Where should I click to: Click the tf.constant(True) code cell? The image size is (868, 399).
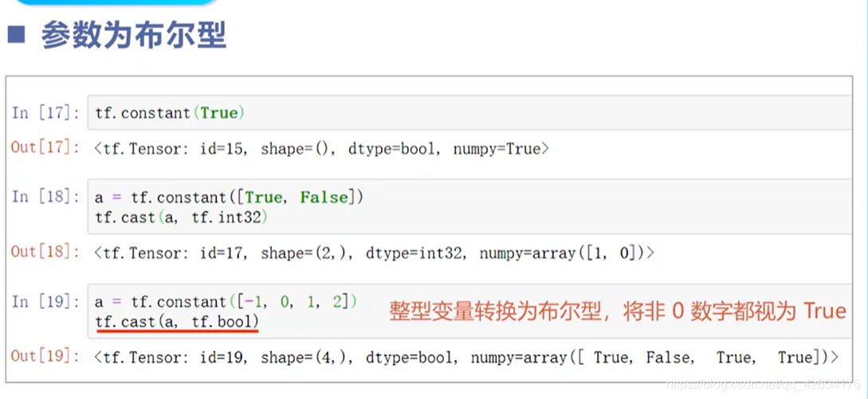click(469, 112)
